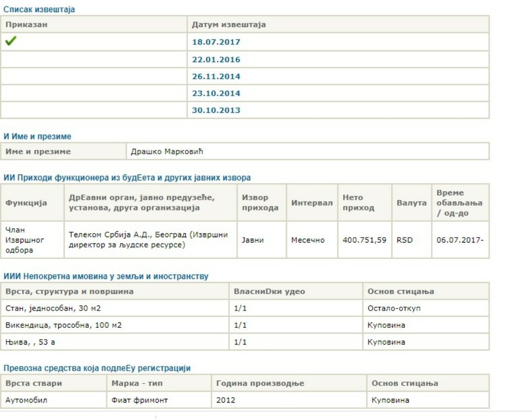Click the net income value 400.751,59
This screenshot has height=419, width=532.
[x=364, y=240]
